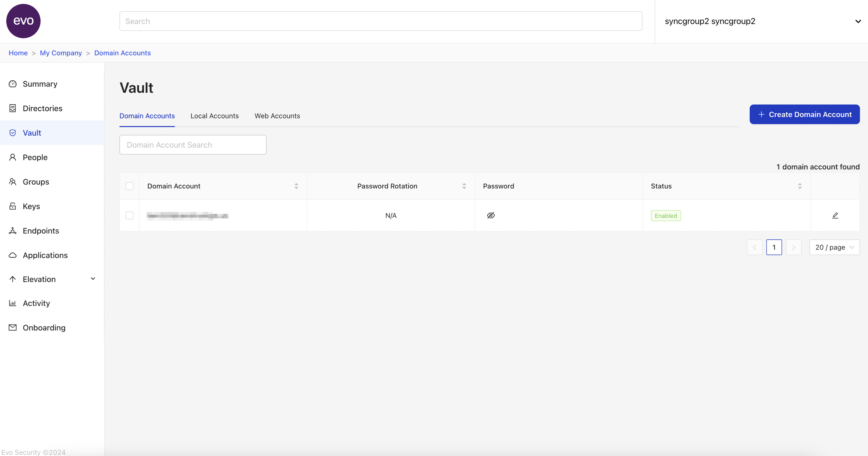Screen dimensions: 868x456
Task: Go to previous page arrow
Action: tap(754, 247)
